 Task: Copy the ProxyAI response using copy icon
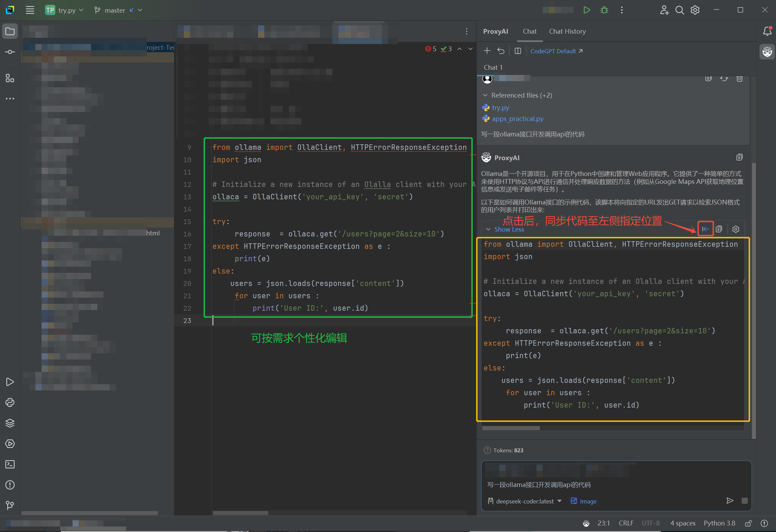coord(740,157)
